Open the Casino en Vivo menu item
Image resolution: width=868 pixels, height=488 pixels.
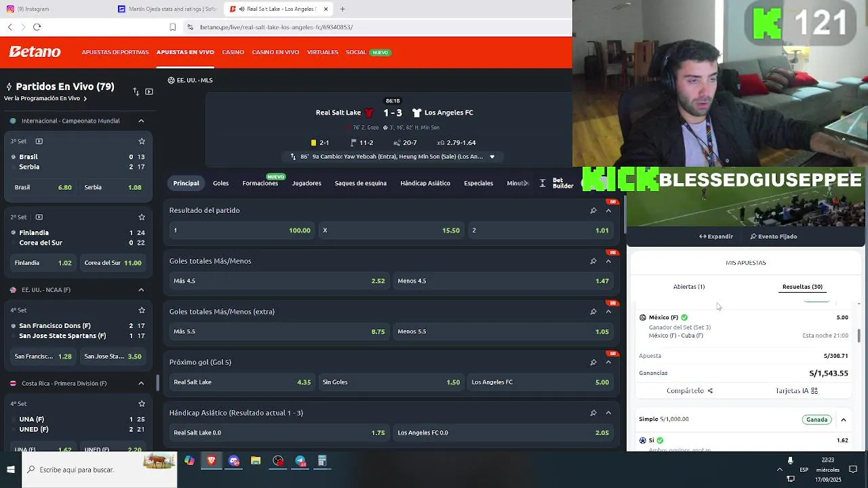coord(275,52)
